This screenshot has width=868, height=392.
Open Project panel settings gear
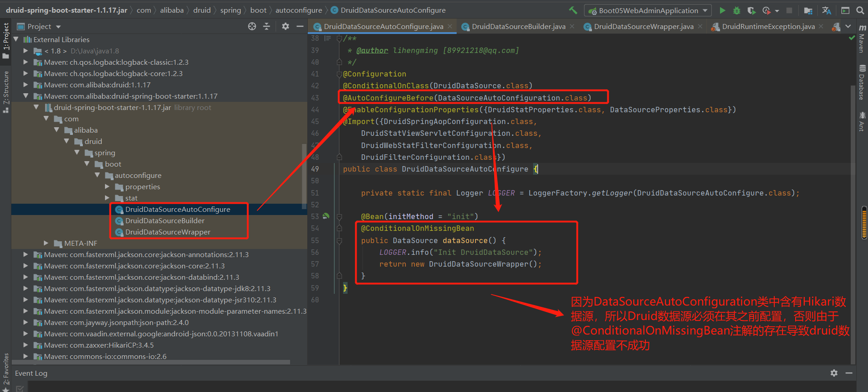tap(285, 26)
